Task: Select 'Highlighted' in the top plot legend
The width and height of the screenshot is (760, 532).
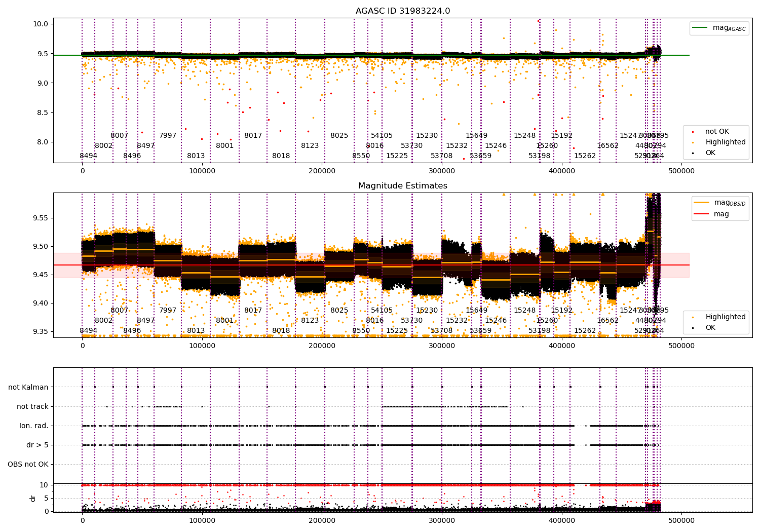Action: pos(726,142)
